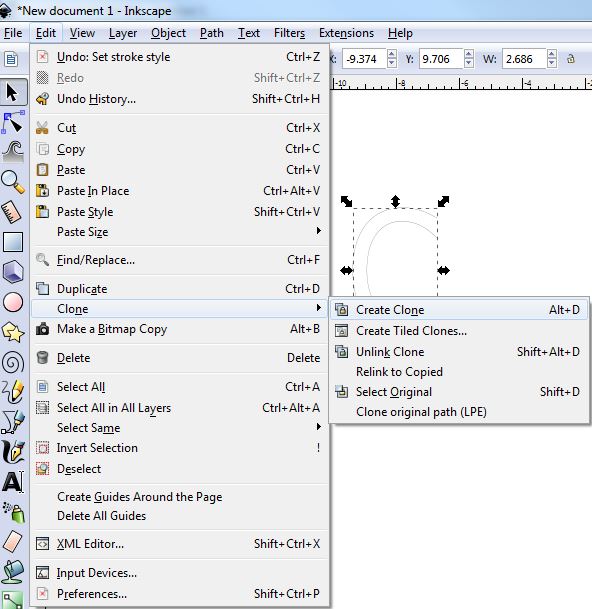Open the Help menu

(x=400, y=33)
